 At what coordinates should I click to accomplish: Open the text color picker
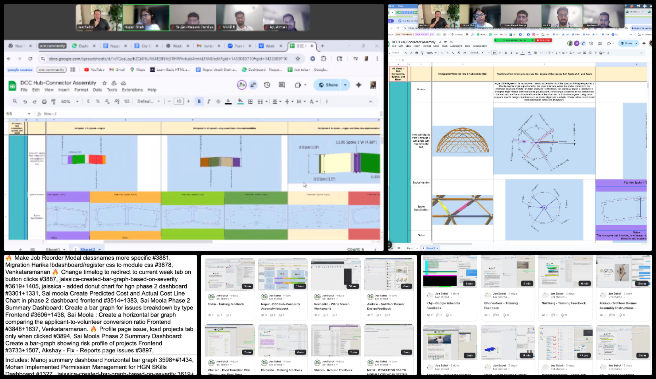pos(228,101)
